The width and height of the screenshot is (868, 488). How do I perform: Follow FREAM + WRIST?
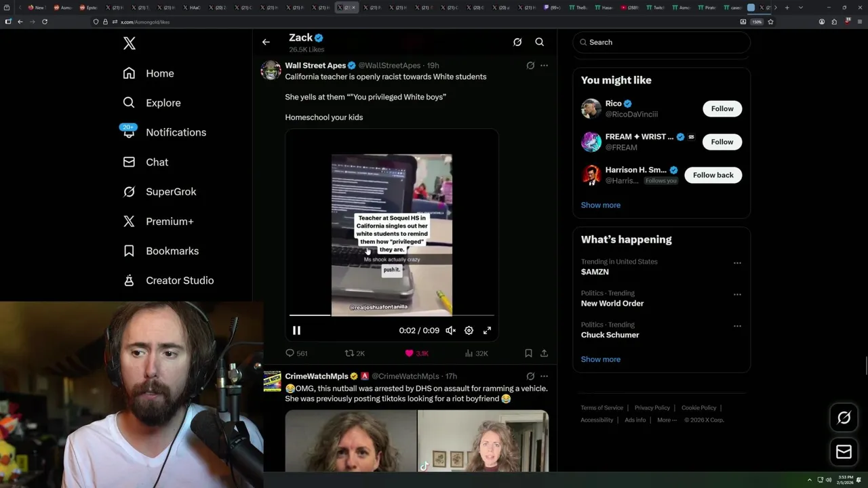tap(722, 142)
